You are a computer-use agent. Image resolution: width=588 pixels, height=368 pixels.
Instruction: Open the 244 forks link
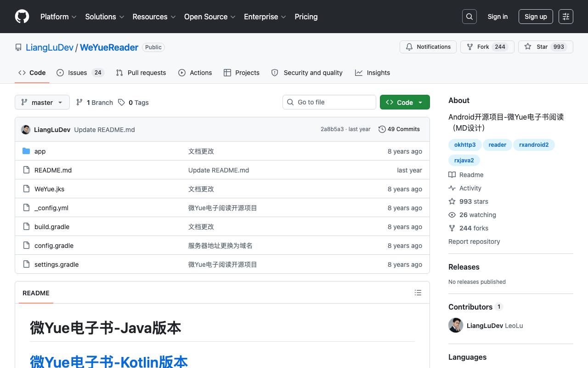468,228
